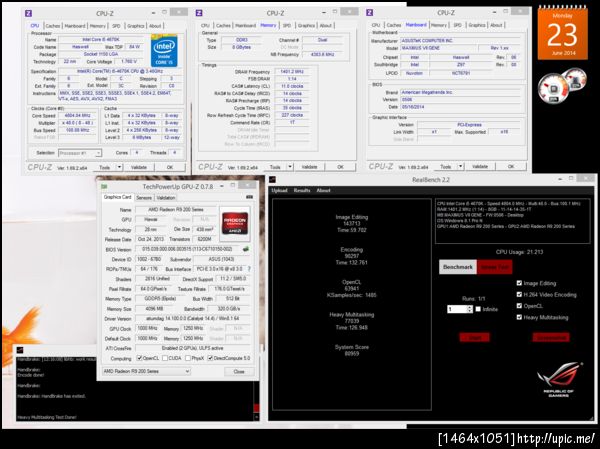Click red button below Heavy Multitasking checkbox
The image size is (600, 449).
point(551,337)
